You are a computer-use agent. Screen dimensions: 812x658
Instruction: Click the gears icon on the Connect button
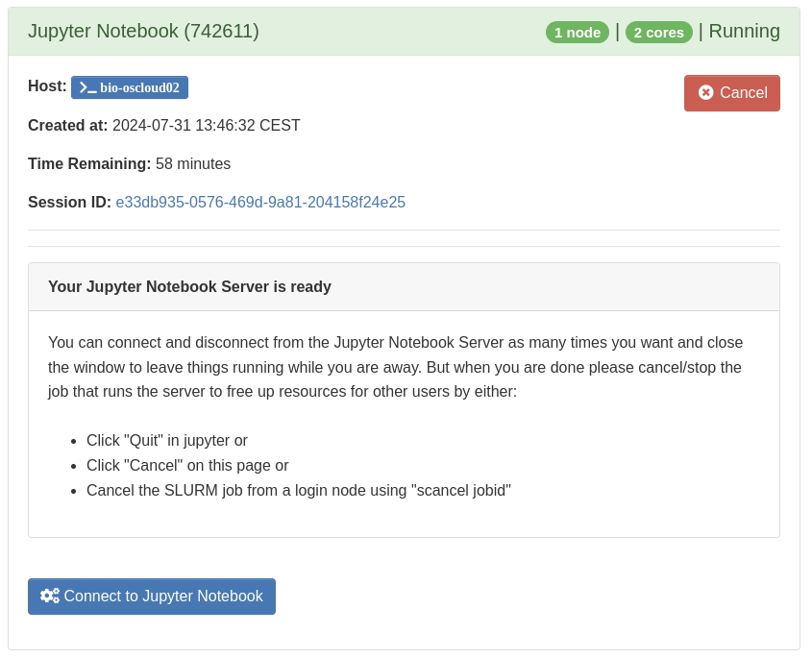pyautogui.click(x=50, y=596)
